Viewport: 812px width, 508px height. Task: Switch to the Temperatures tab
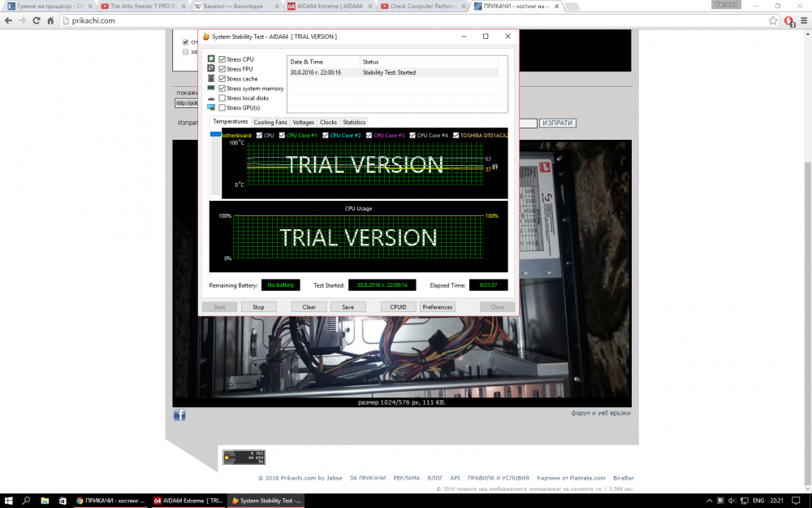[x=231, y=121]
